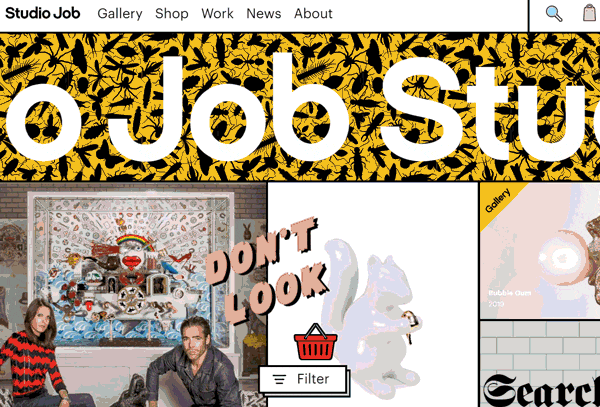The width and height of the screenshot is (600, 407).
Task: Click the Search tile with brick background
Action: [x=540, y=364]
